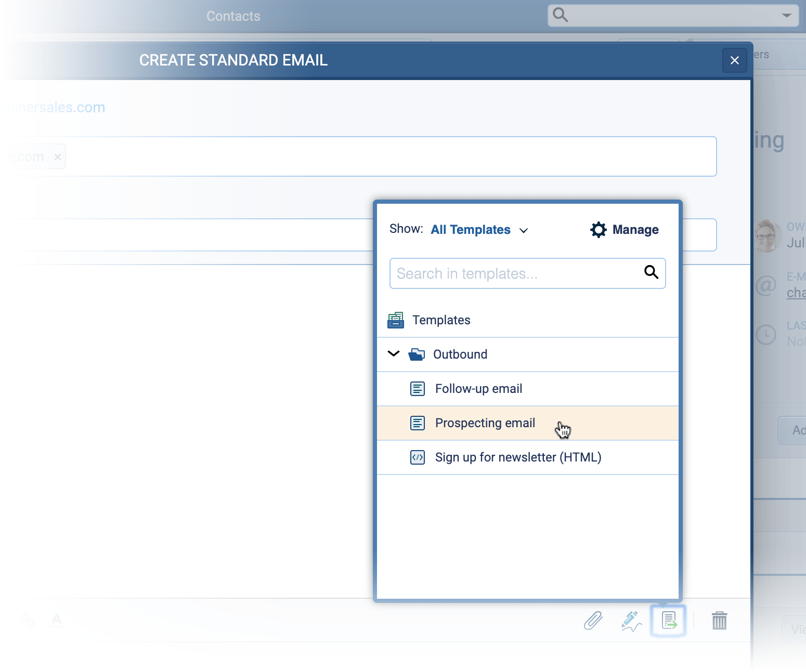
Task: Attach a file using the paperclip icon
Action: tap(593, 621)
